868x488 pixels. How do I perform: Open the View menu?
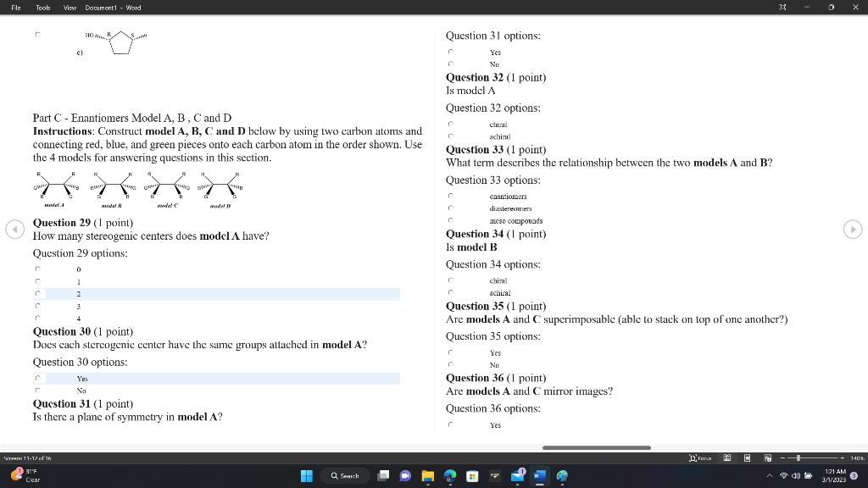69,8
